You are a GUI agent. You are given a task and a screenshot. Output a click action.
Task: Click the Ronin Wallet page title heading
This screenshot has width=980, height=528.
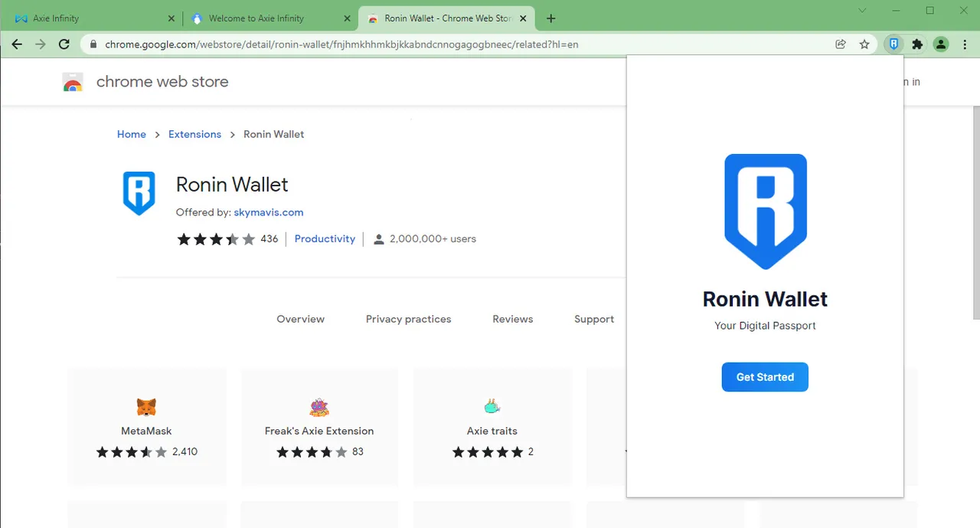[x=232, y=185]
